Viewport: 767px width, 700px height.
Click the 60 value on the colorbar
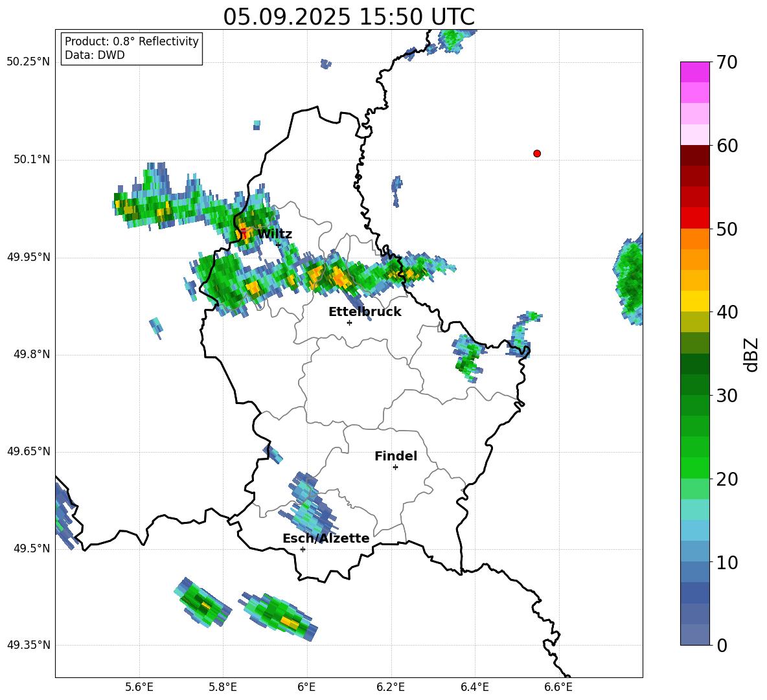tap(727, 146)
